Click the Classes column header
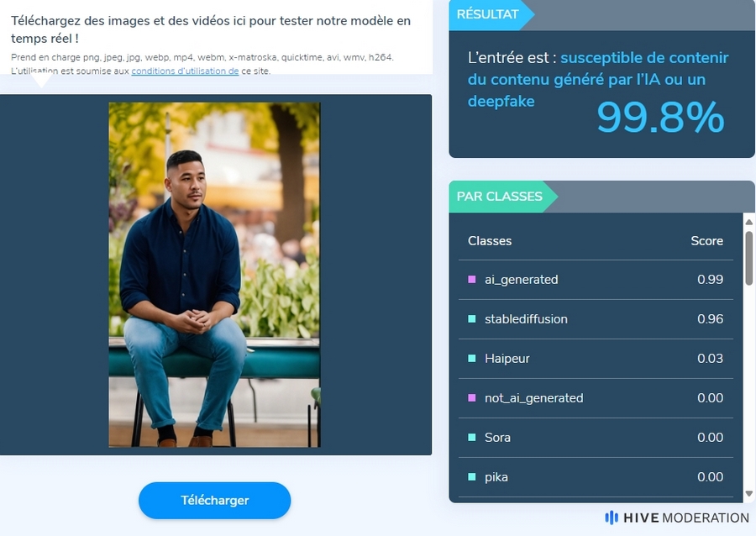 (x=490, y=241)
